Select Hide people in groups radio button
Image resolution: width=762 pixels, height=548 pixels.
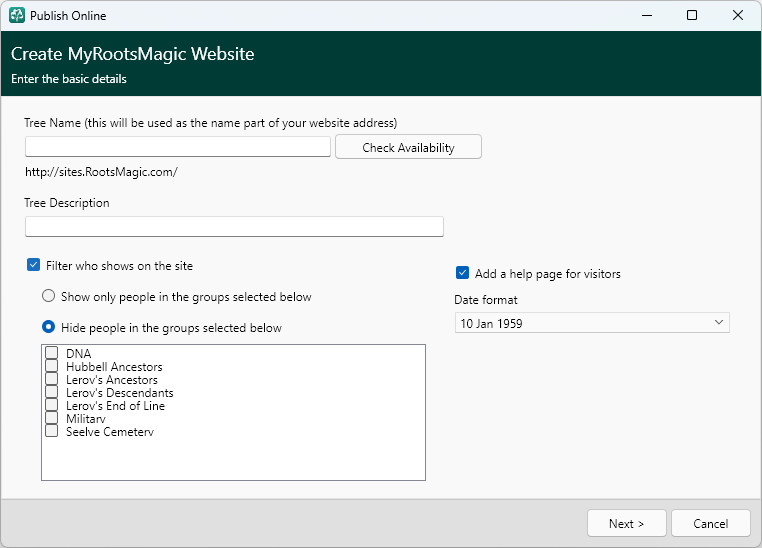click(x=49, y=327)
